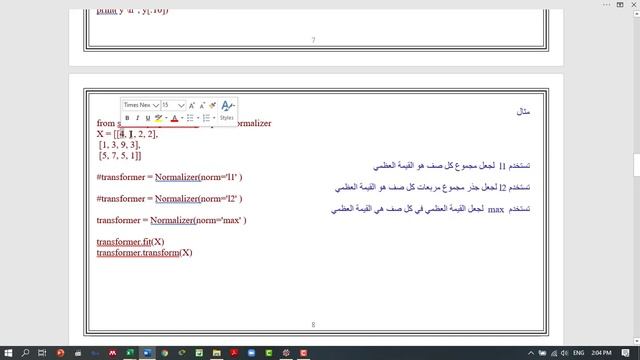
Task: Click the Normalizer(norm='l1') commented line
Action: (x=169, y=177)
